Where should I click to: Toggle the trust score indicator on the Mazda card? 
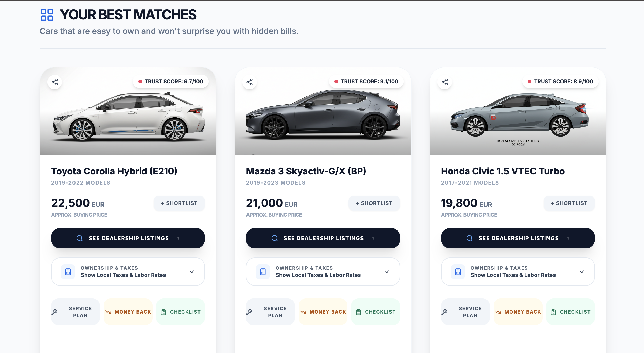[366, 81]
